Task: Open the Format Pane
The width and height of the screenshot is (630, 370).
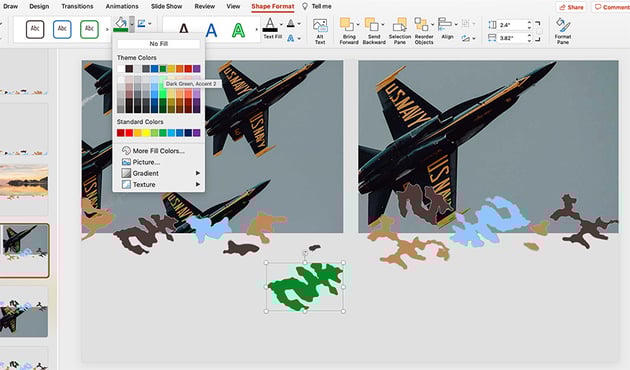Action: pos(562,31)
